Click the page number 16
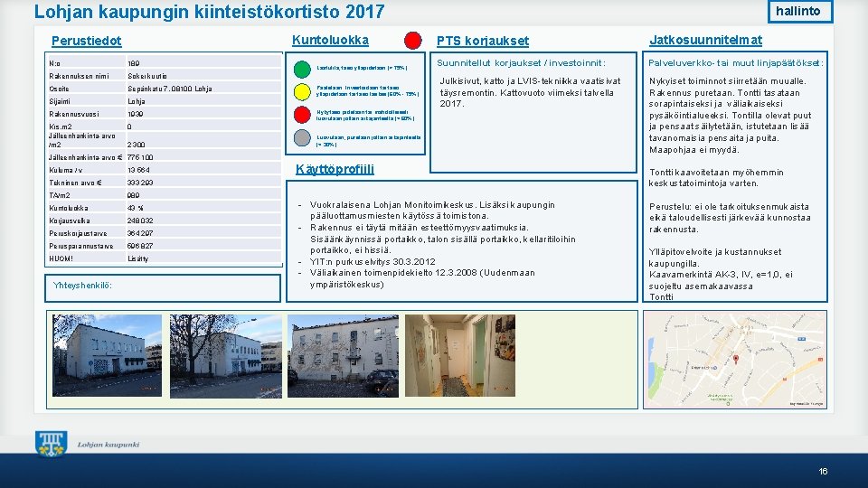The image size is (868, 488). click(x=823, y=472)
